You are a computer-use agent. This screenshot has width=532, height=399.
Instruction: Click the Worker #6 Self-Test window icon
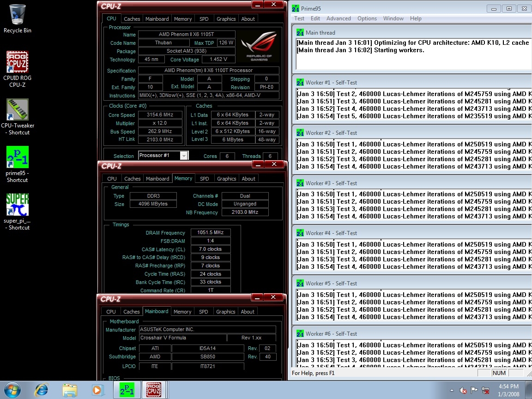(300, 333)
